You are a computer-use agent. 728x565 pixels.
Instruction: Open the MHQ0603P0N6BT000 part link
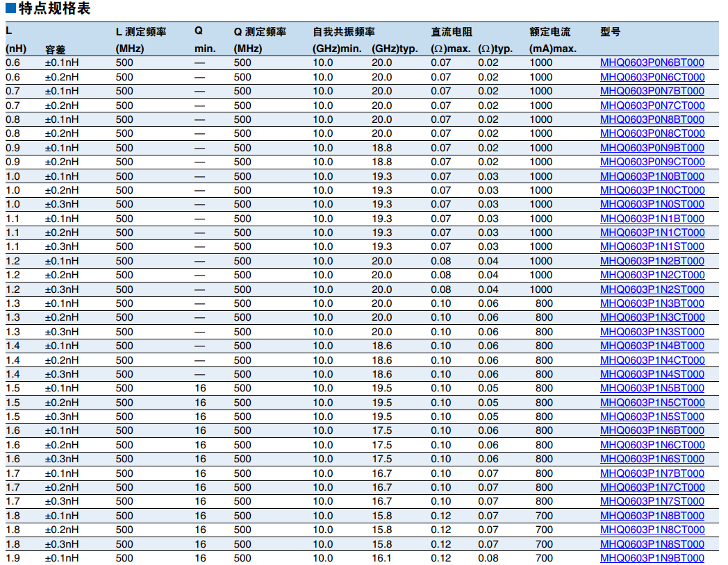(652, 62)
